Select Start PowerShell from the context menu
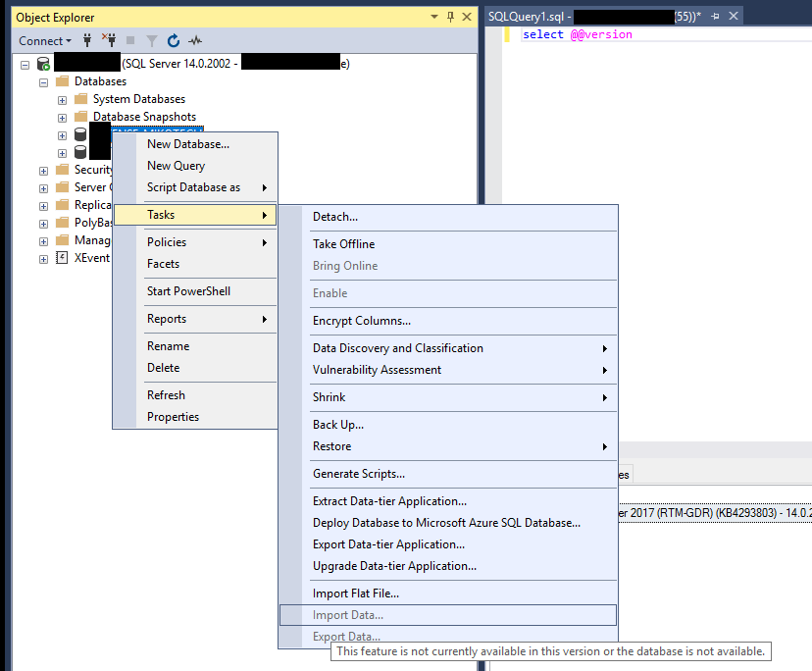 (192, 290)
